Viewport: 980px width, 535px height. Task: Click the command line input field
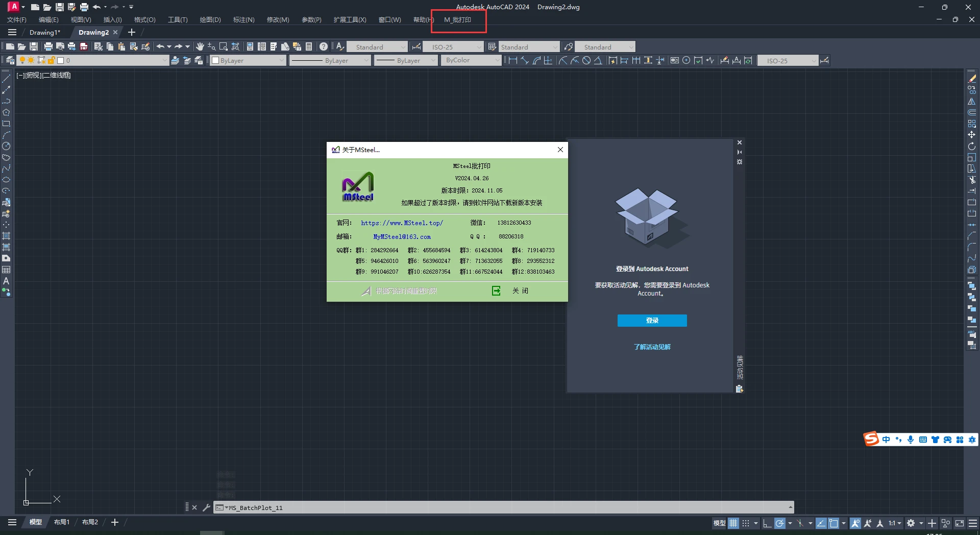tap(505, 507)
